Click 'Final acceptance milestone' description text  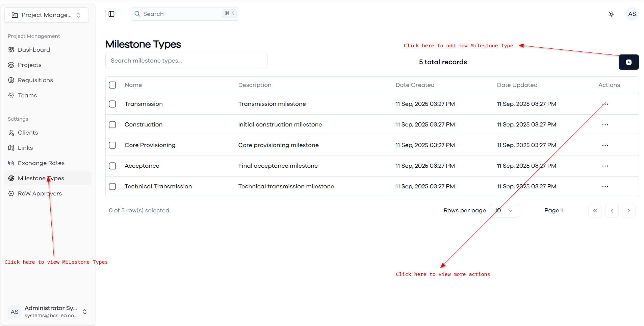coord(278,166)
